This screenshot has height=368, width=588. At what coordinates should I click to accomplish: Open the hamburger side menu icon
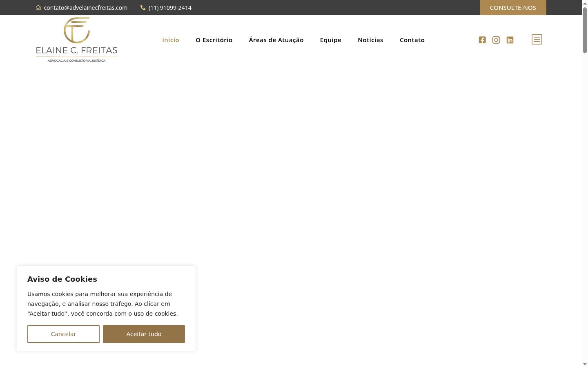537,39
